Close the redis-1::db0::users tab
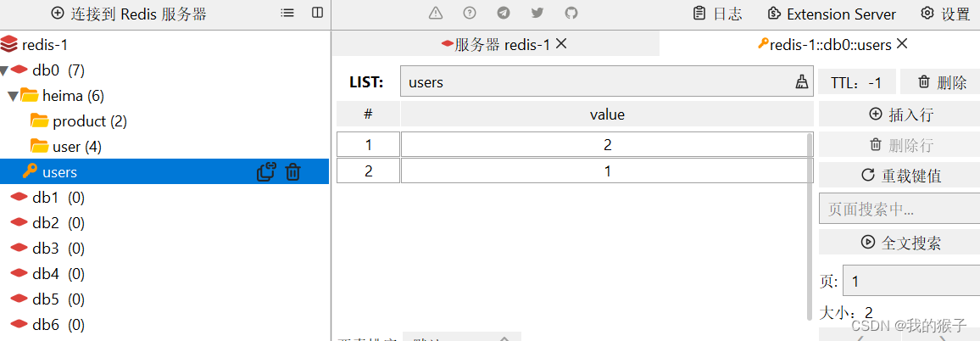The height and width of the screenshot is (341, 980). tap(902, 43)
